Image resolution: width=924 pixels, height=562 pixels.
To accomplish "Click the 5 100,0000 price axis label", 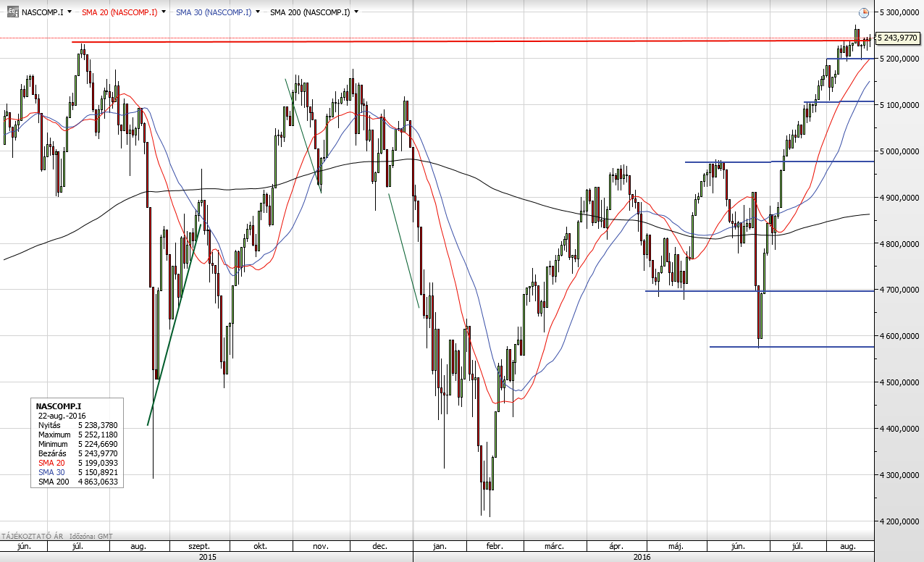I will click(x=898, y=105).
